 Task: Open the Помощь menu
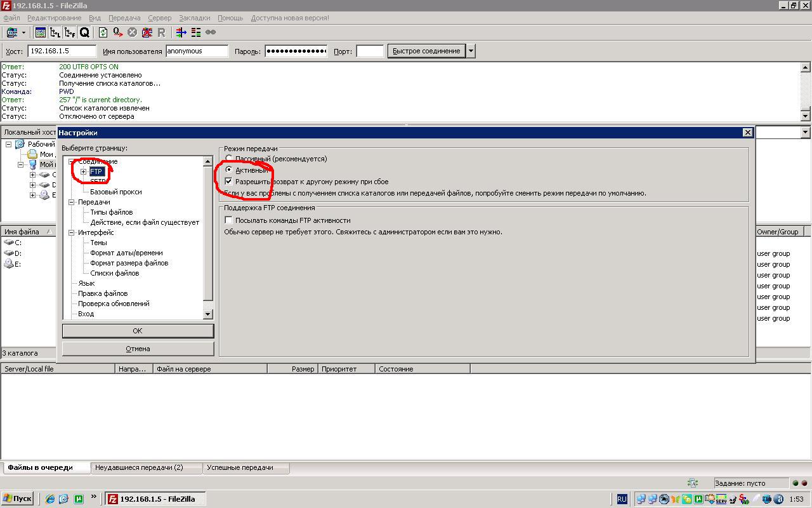(x=230, y=18)
